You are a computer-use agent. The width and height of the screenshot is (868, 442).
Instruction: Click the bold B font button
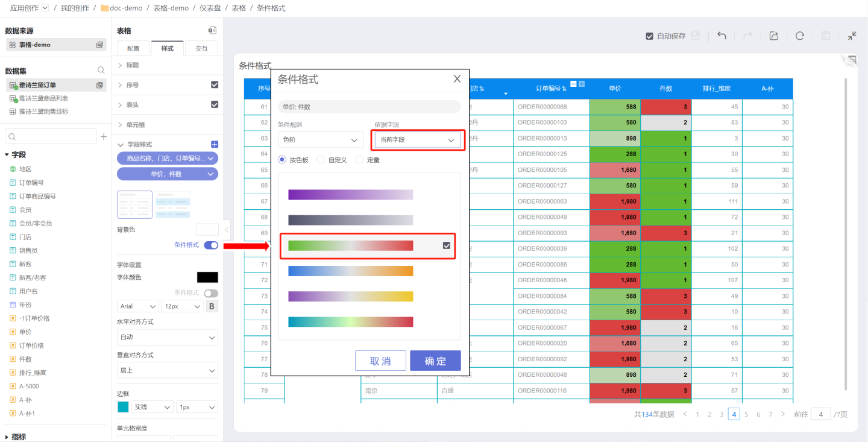pyautogui.click(x=212, y=306)
